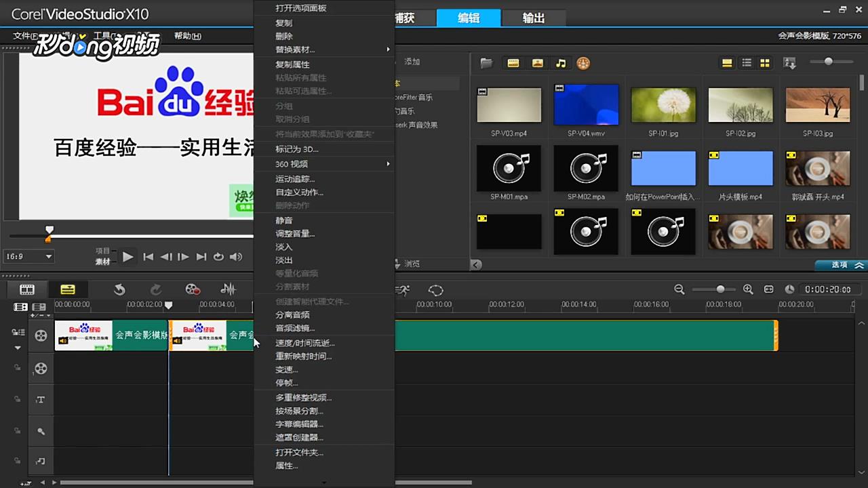The image size is (868, 488).
Task: Undo last action in timeline toolbar
Action: tap(119, 289)
